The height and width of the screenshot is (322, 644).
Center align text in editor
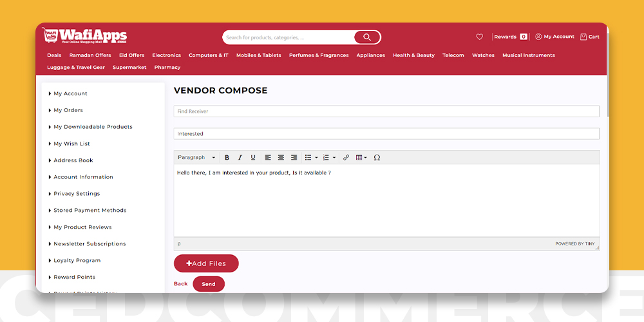click(x=281, y=157)
